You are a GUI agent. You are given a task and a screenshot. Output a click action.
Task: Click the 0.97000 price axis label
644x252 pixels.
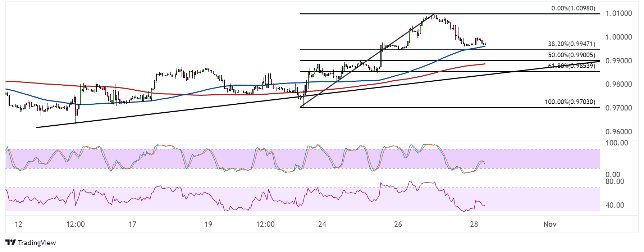(x=619, y=108)
